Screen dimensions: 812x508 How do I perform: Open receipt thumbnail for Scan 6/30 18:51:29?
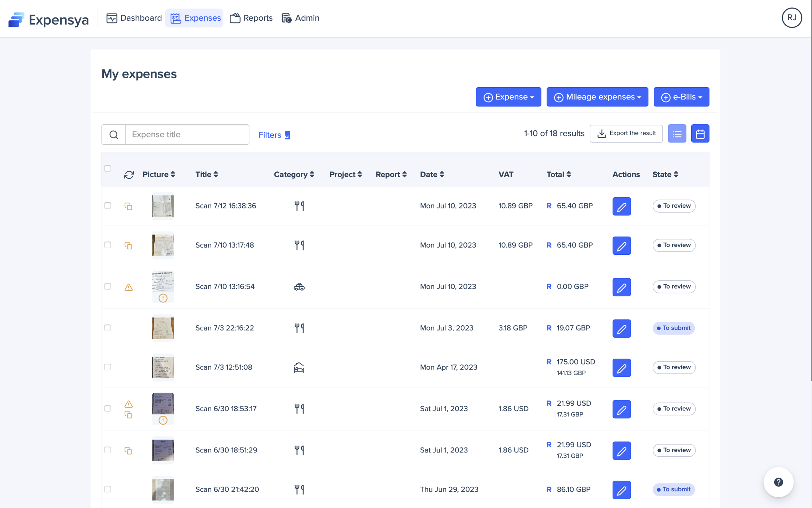(x=163, y=450)
